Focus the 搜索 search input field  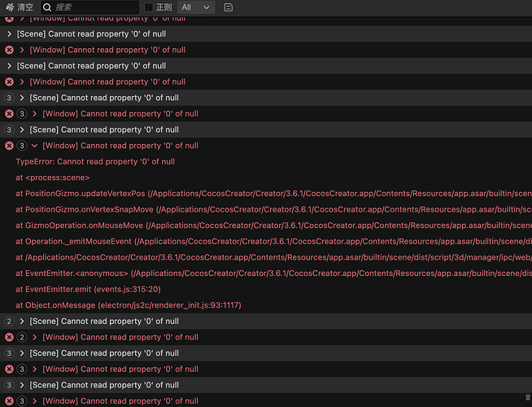[x=90, y=7]
